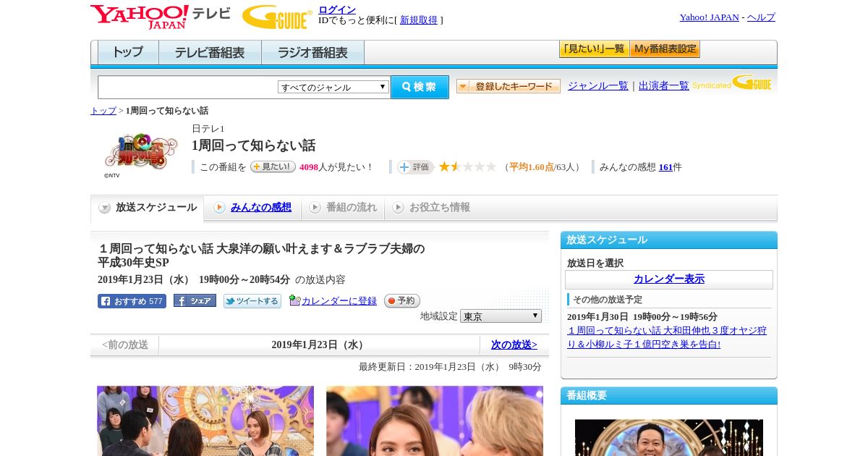Click the My番組表設定 button
Screen dimensions: 868x456
click(x=665, y=49)
